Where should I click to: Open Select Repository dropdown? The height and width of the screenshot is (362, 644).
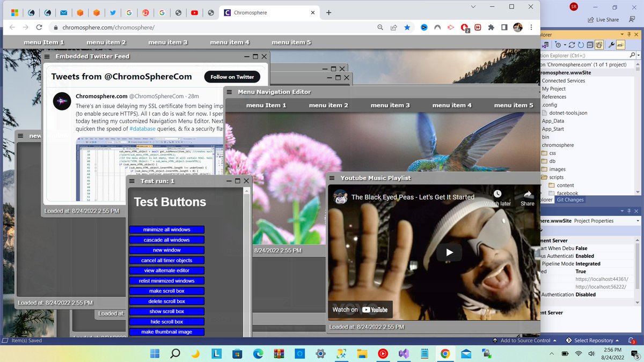(x=592, y=341)
